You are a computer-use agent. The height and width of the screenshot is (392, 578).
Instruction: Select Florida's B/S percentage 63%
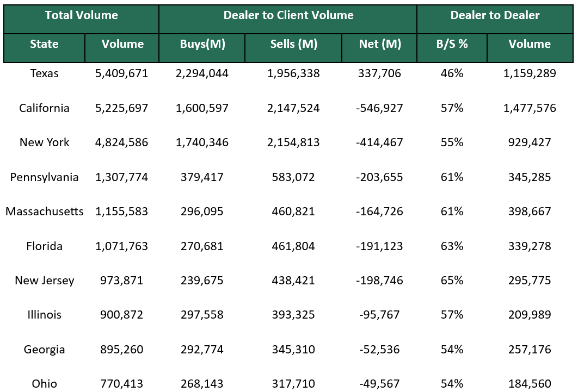click(x=452, y=246)
